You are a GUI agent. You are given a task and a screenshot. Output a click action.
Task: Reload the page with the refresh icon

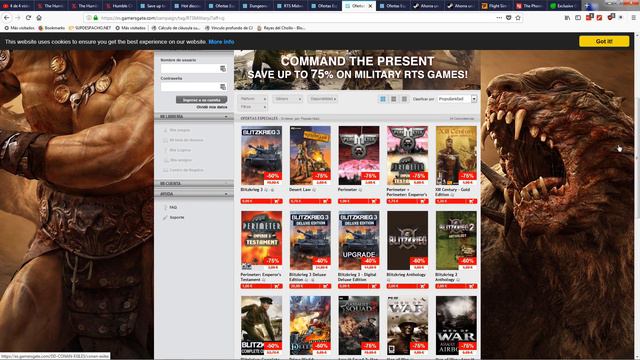28,18
